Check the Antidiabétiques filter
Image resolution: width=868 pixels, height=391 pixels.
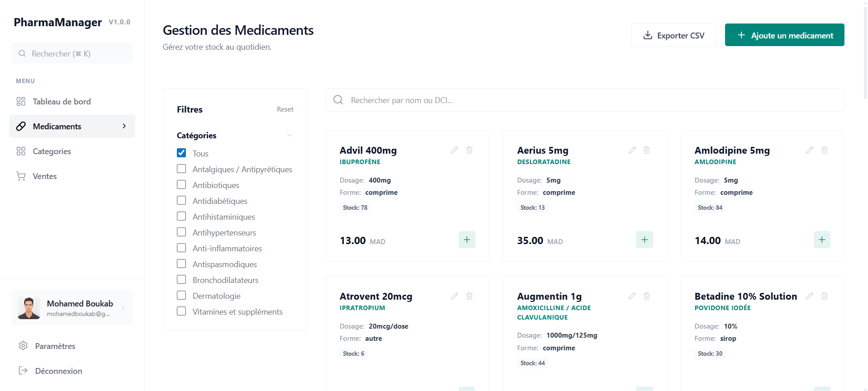tap(181, 200)
